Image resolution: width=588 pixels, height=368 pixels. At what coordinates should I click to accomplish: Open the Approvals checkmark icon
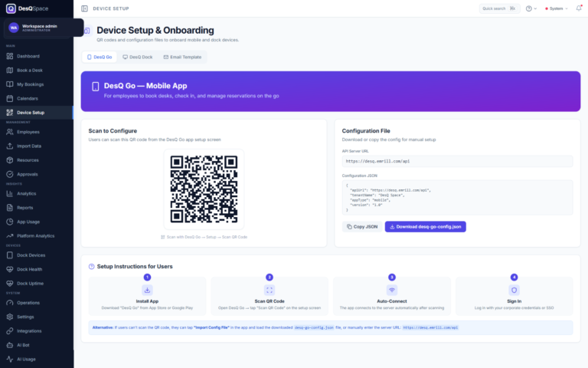[x=10, y=174]
